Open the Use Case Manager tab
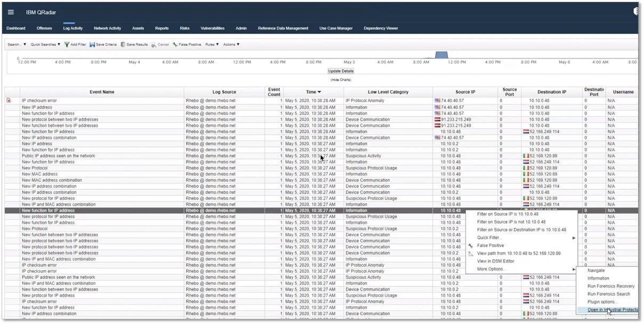 [336, 28]
